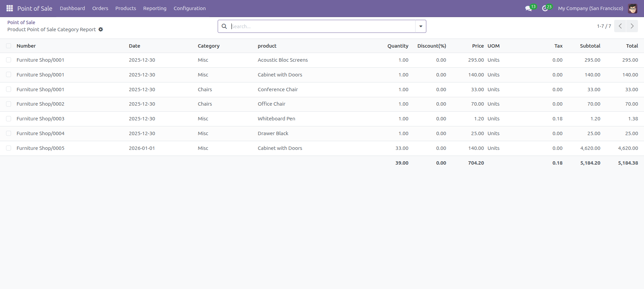
Task: Sort by the Tax column header
Action: (558, 46)
